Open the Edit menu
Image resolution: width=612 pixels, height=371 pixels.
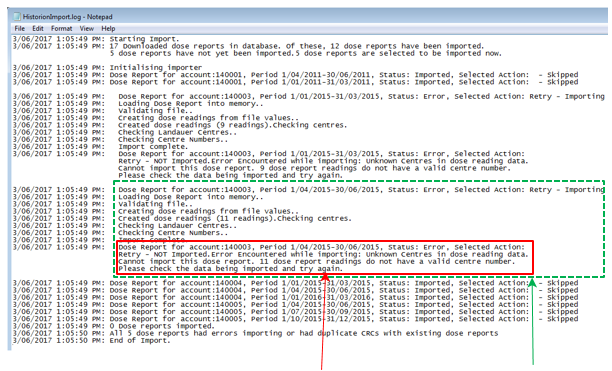(38, 28)
